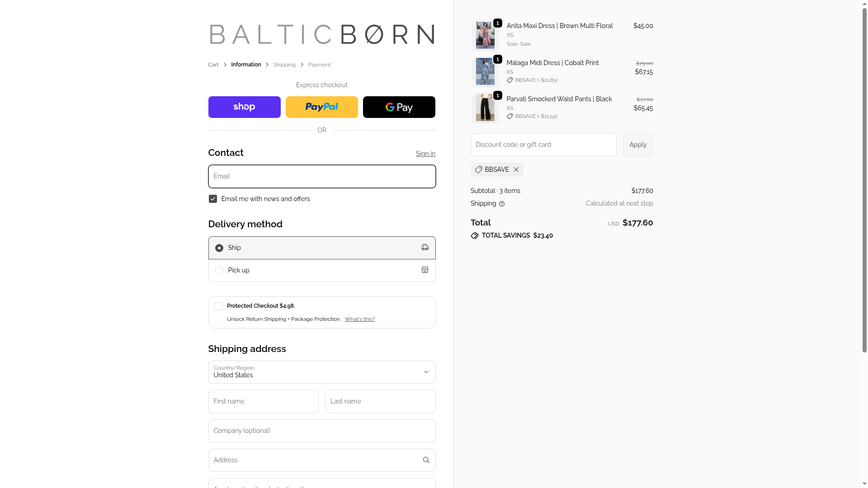Click the Pick up store icon

425,270
